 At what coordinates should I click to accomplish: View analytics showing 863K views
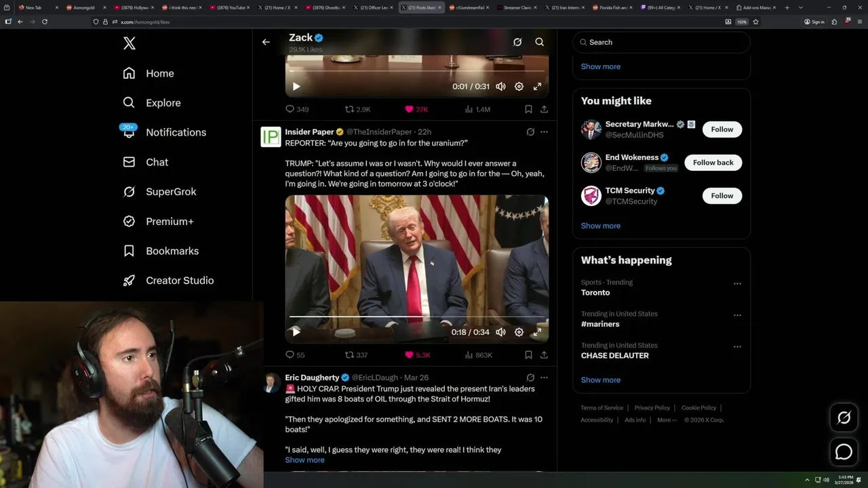point(478,354)
